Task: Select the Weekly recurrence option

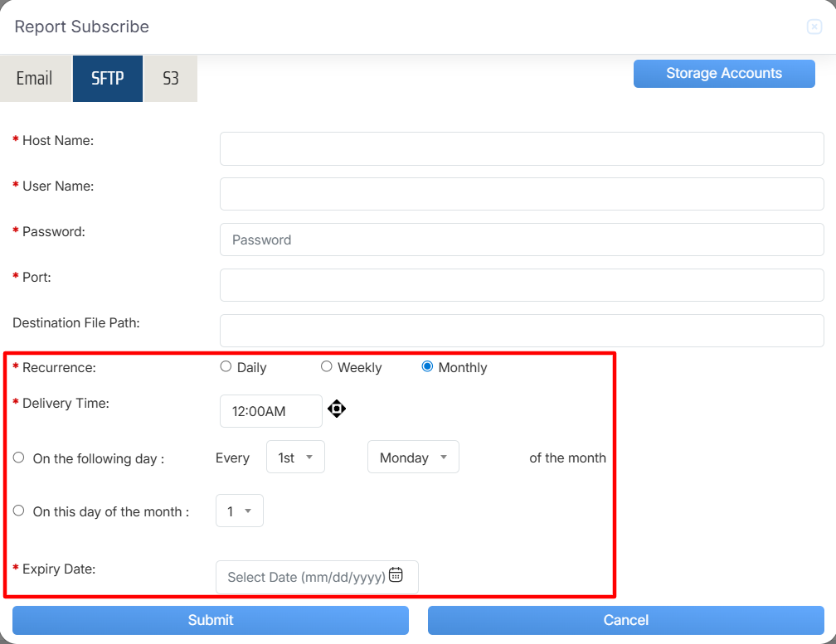Action: (326, 366)
